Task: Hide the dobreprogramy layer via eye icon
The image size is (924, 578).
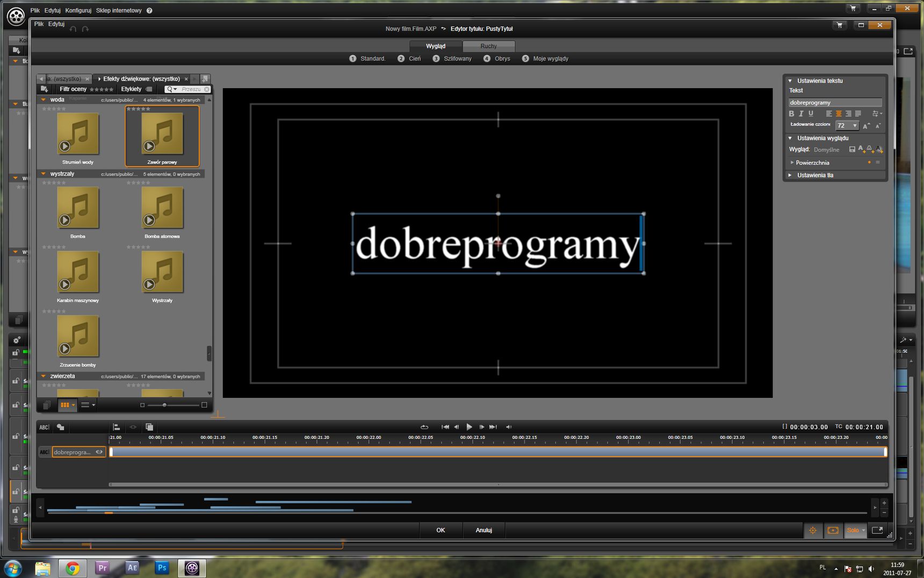Action: [99, 452]
